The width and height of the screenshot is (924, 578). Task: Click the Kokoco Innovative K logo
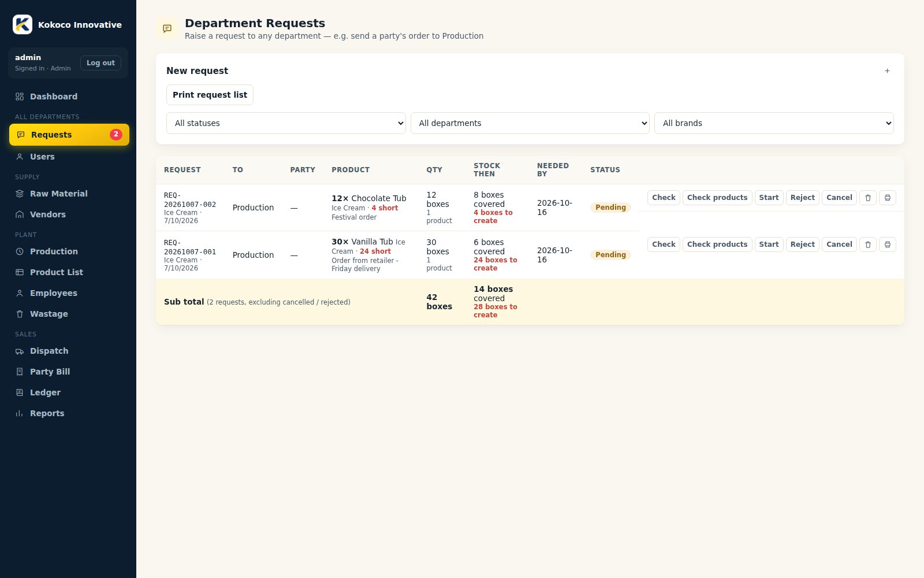[x=23, y=24]
